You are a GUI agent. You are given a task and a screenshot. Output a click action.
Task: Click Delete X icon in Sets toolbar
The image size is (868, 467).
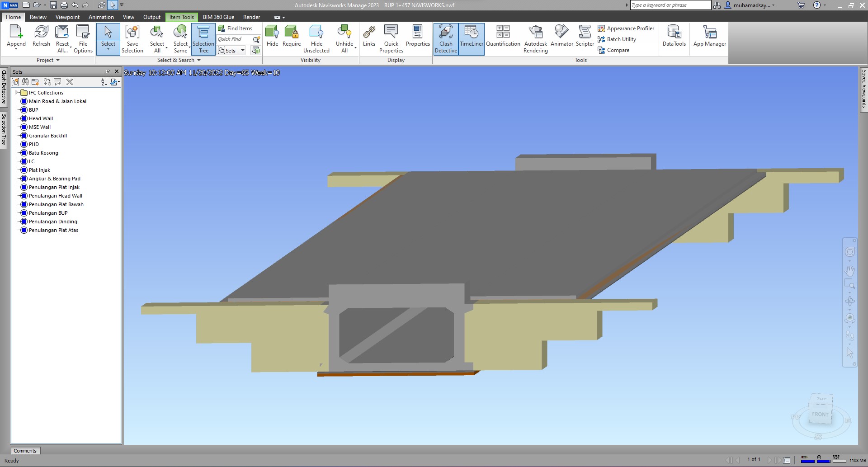point(70,82)
